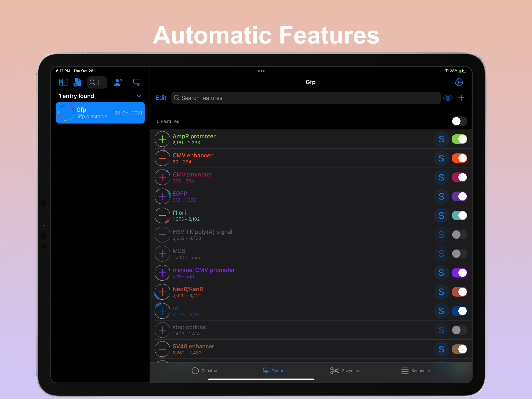Toggle the sidebar panel icon

[63, 82]
